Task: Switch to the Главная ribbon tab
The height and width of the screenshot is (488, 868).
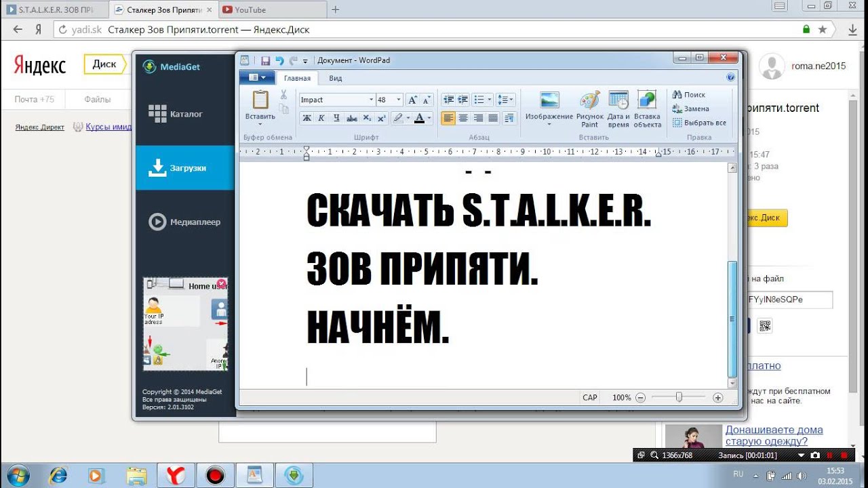Action: pyautogui.click(x=297, y=78)
